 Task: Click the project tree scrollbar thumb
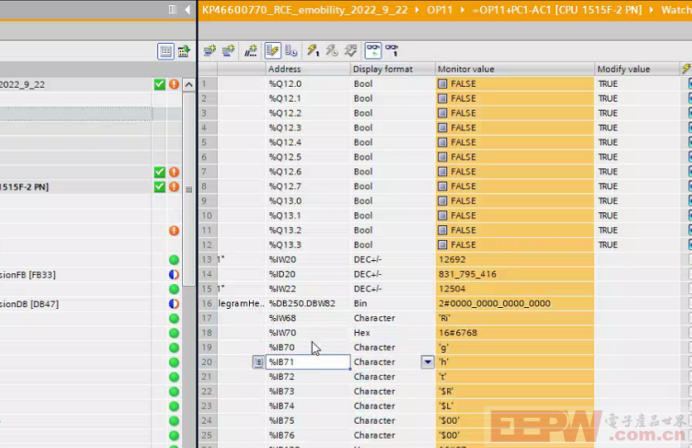[x=188, y=190]
